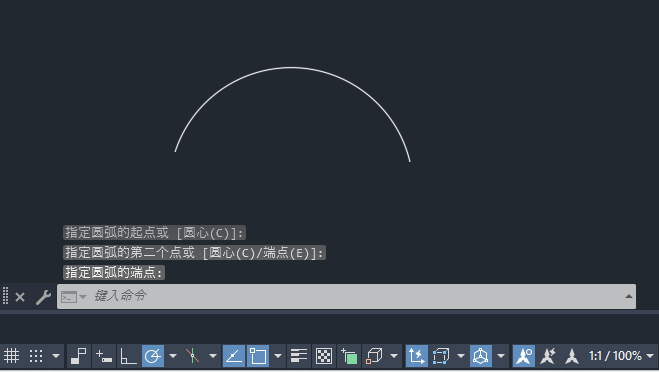This screenshot has height=372, width=659.
Task: Click the 指定圆弧的端点 prompt line
Action: coord(114,273)
